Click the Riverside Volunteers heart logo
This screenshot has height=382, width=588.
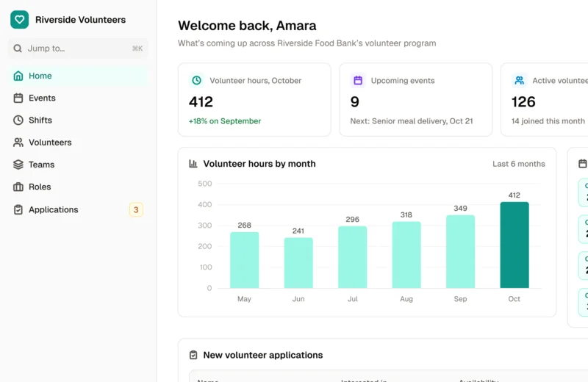pos(20,20)
